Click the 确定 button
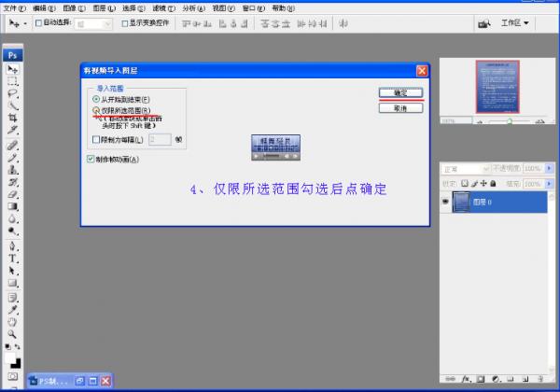Image resolution: width=560 pixels, height=392 pixels. pyautogui.click(x=400, y=92)
